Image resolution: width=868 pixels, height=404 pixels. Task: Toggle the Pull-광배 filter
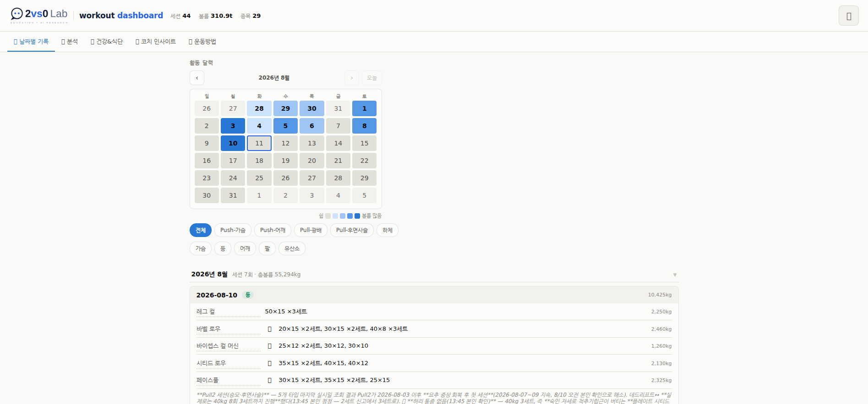pos(311,230)
